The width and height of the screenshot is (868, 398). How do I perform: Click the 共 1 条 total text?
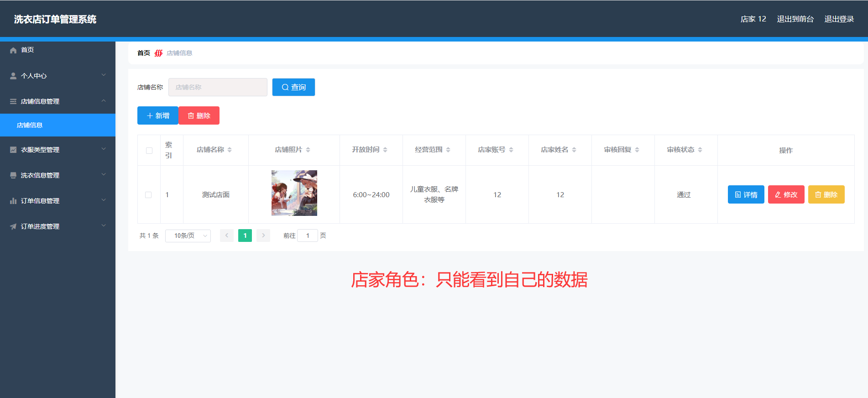tap(149, 236)
